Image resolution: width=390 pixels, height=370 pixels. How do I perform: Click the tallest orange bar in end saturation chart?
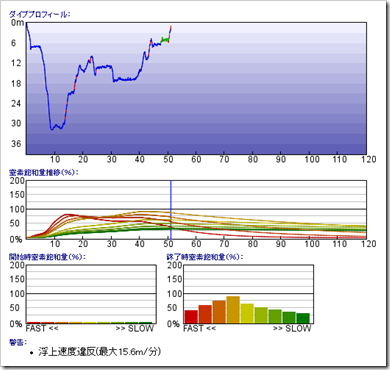pos(233,310)
